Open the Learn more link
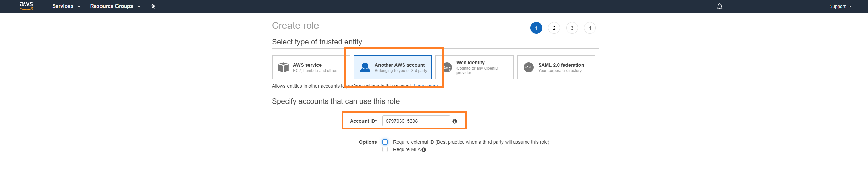 426,86
